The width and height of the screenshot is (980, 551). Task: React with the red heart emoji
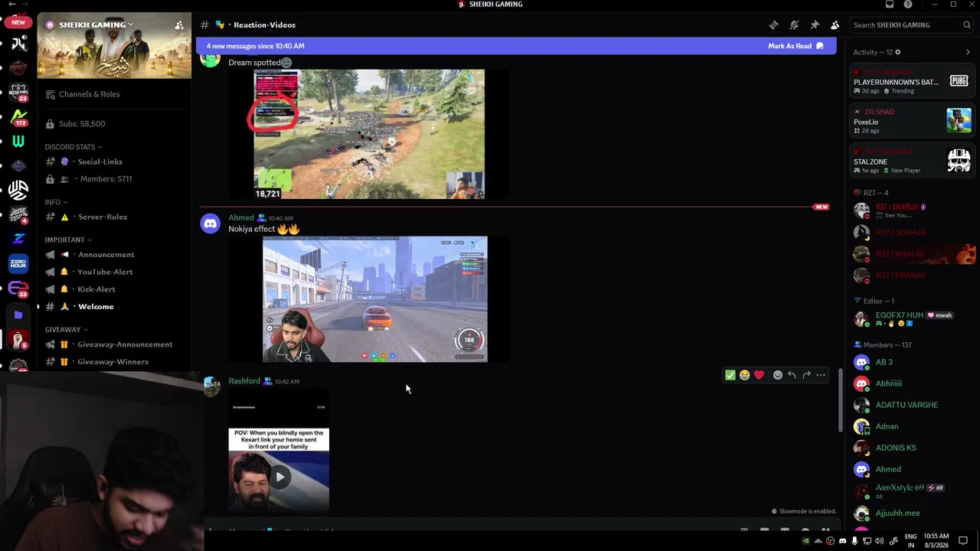coord(759,375)
